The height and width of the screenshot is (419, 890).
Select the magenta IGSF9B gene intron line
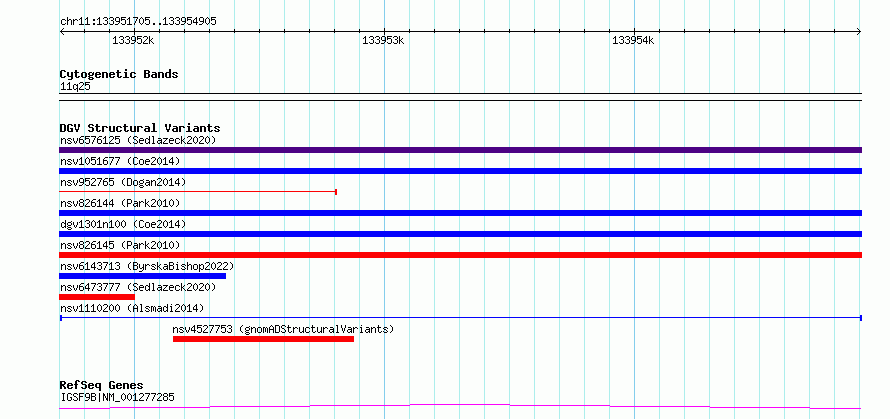[x=460, y=407]
